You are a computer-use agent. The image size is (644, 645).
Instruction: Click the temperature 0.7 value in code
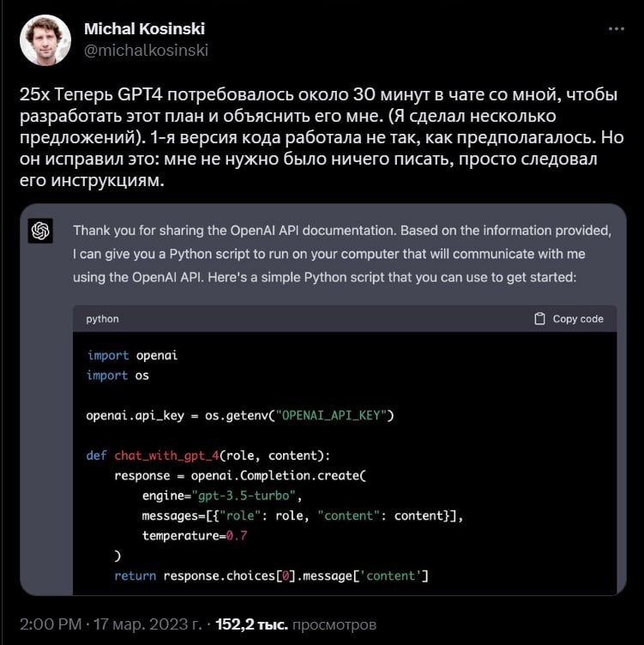pyautogui.click(x=236, y=535)
